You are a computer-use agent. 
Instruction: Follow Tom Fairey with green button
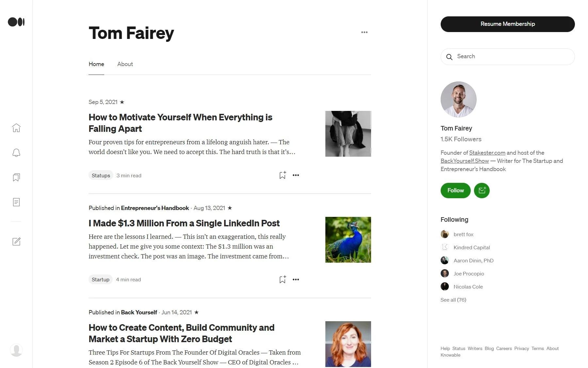click(456, 190)
